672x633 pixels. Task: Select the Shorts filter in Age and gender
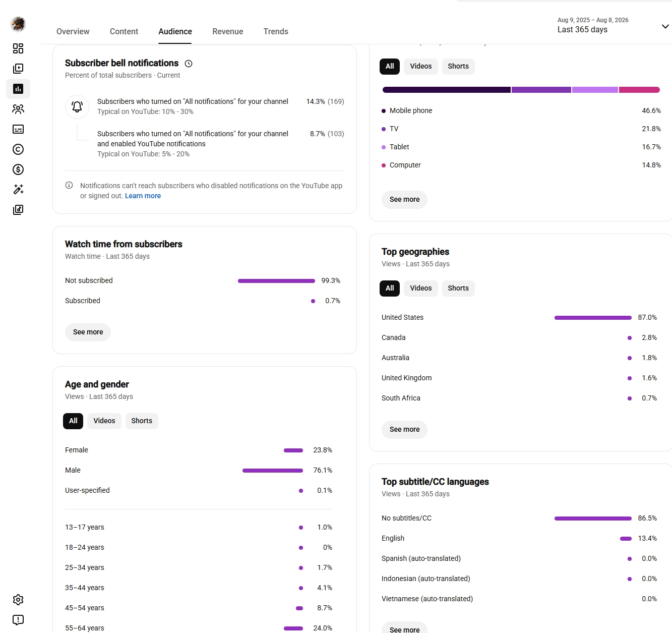142,421
